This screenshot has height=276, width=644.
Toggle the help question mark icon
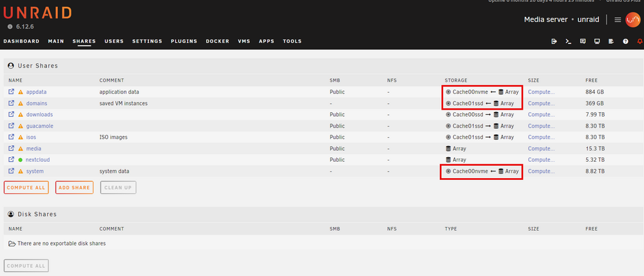pyautogui.click(x=625, y=41)
